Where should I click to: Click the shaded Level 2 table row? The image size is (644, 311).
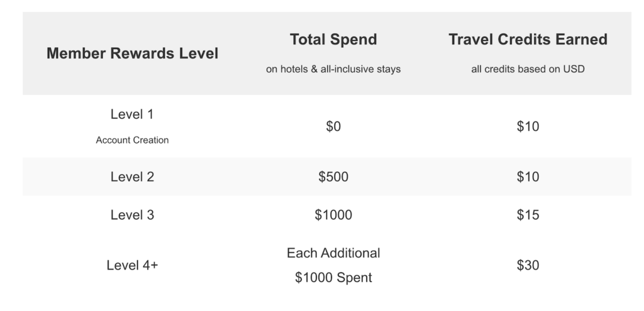pyautogui.click(x=327, y=176)
